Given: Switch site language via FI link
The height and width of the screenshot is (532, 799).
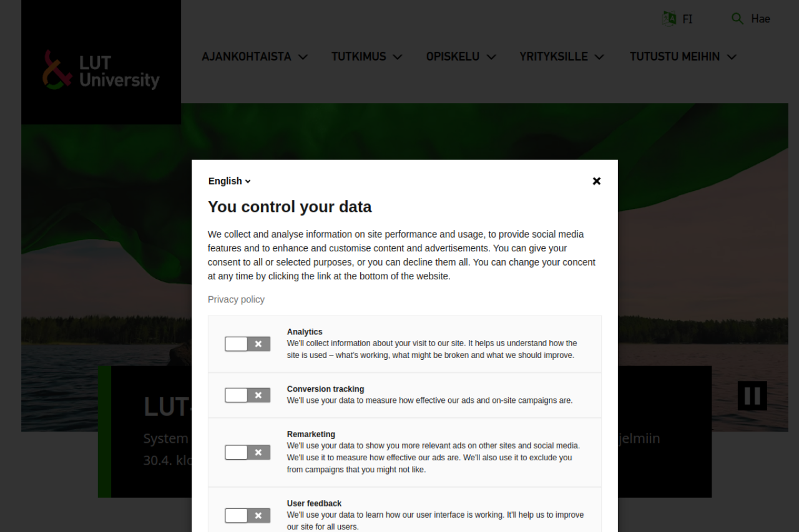Looking at the screenshot, I should pos(687,19).
